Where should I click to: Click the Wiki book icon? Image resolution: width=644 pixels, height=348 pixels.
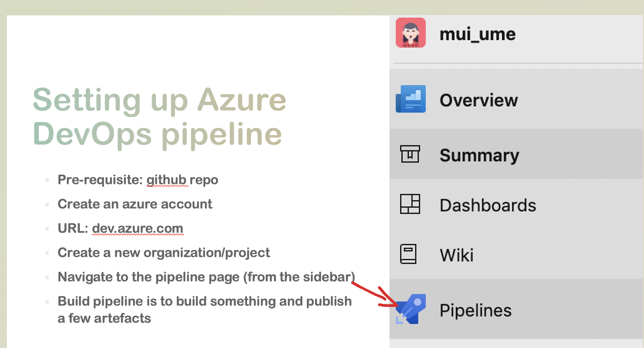pos(408,254)
